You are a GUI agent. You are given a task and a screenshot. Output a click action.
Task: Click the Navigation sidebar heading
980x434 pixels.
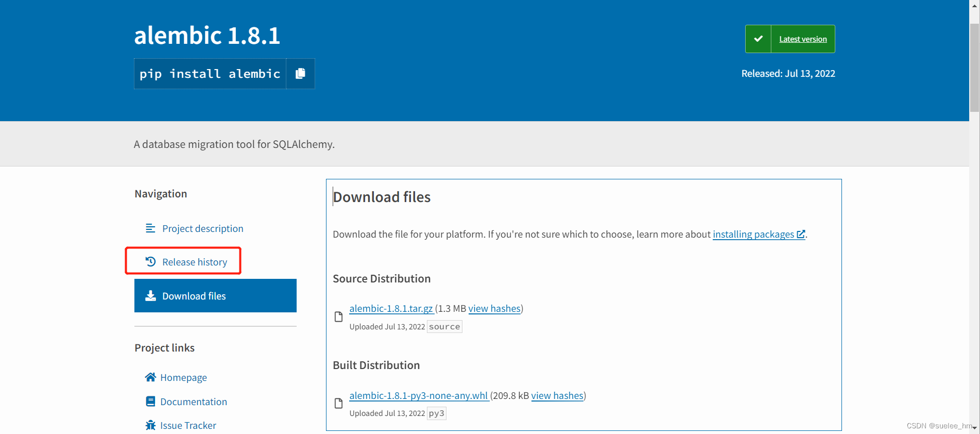[x=161, y=194]
